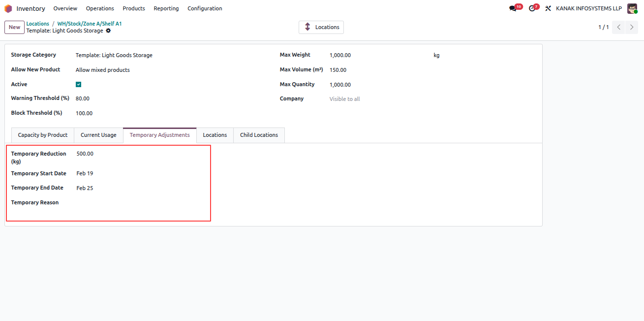Viewport: 644px width, 321px height.
Task: Toggle the debug tools wrench icon
Action: [x=548, y=8]
